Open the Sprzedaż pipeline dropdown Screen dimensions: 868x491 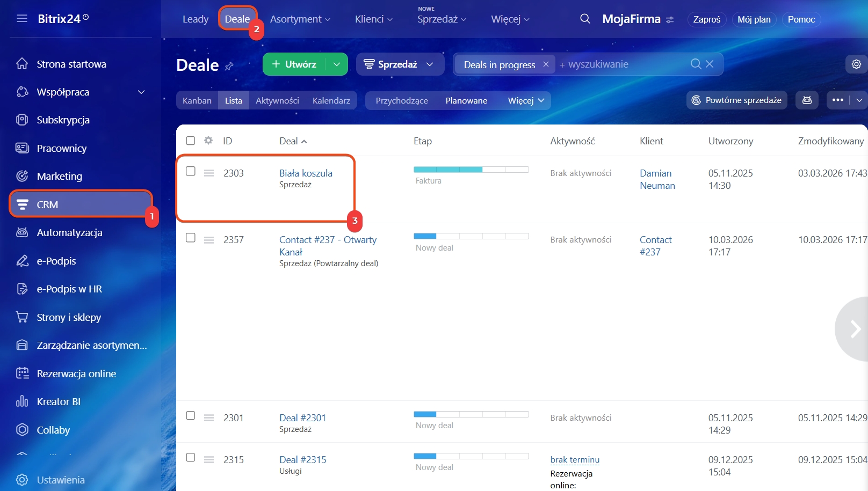399,64
